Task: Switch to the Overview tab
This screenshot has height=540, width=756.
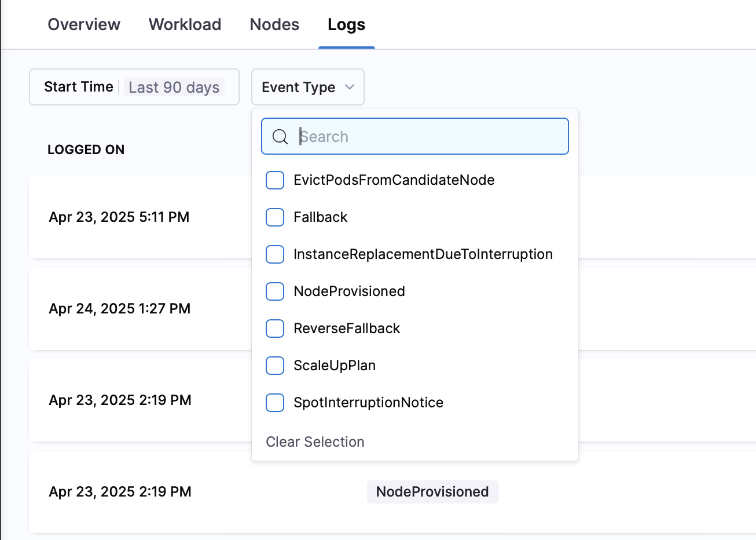Action: click(x=84, y=24)
